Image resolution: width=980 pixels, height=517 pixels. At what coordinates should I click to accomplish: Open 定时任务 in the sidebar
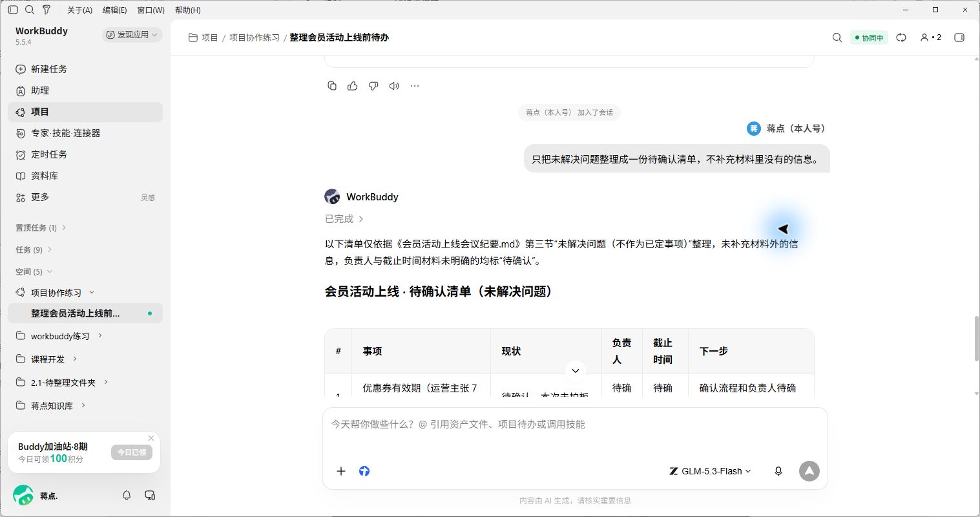pyautogui.click(x=85, y=154)
